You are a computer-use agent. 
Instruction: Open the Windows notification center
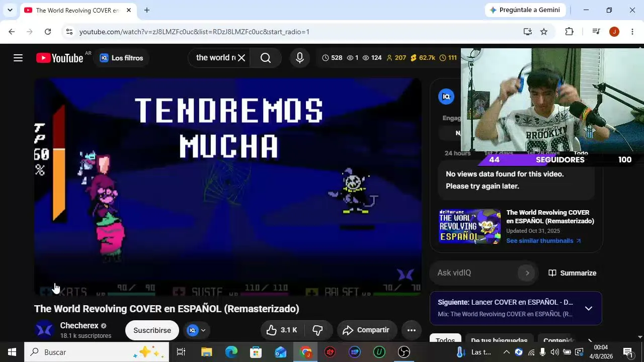pos(627,352)
